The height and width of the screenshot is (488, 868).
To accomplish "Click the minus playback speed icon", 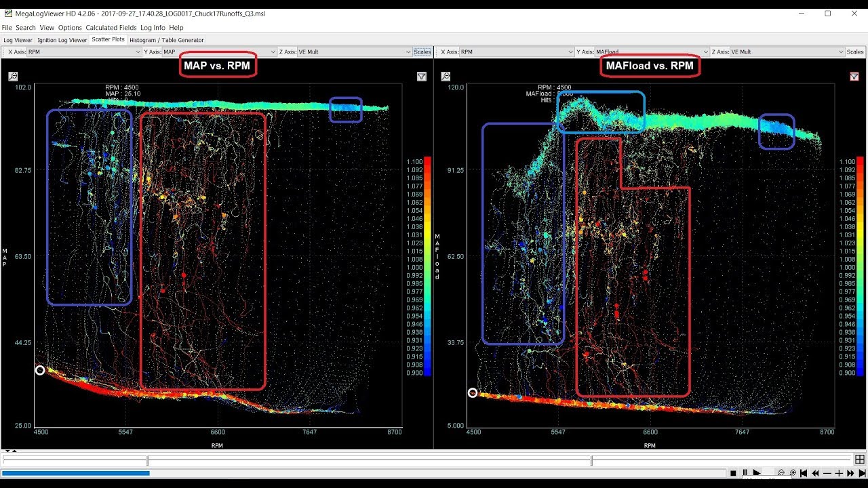I will click(x=827, y=473).
